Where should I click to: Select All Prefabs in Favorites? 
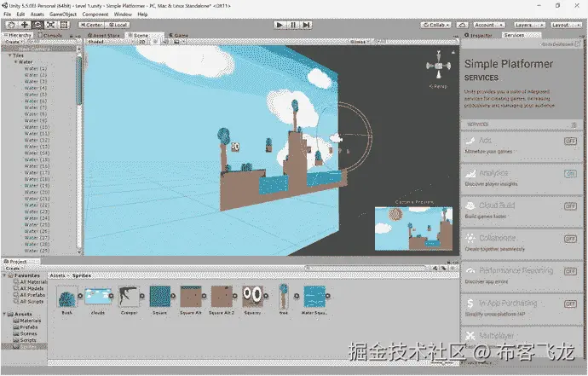pyautogui.click(x=29, y=295)
